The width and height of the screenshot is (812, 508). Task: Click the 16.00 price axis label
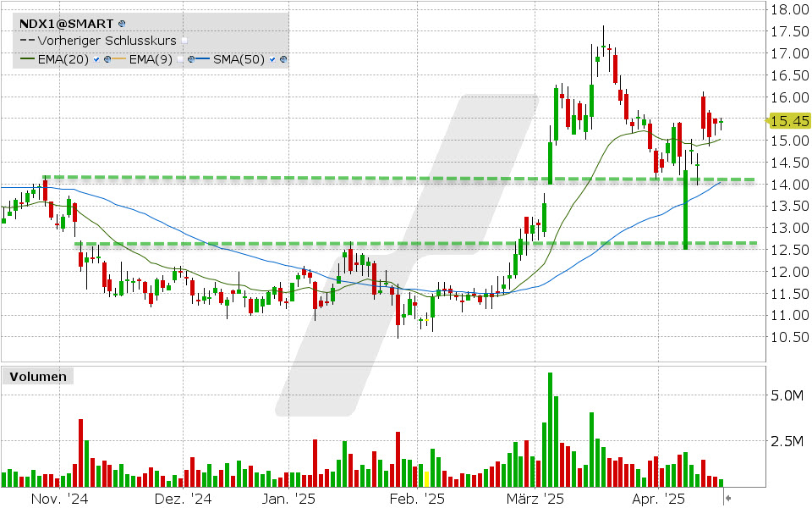790,97
